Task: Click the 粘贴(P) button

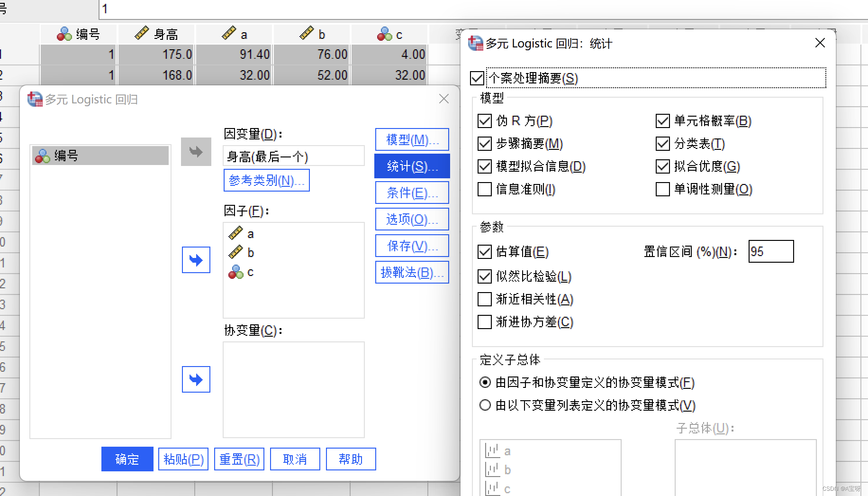Action: tap(183, 459)
